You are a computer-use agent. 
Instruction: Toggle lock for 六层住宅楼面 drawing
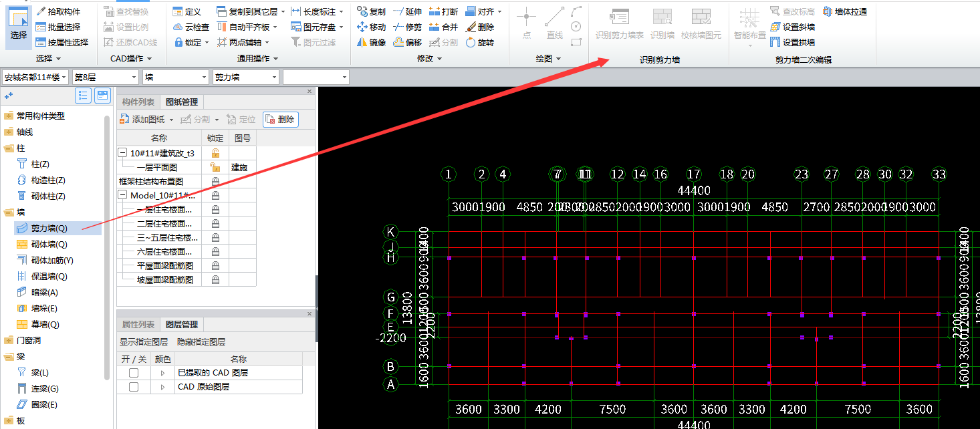click(215, 251)
